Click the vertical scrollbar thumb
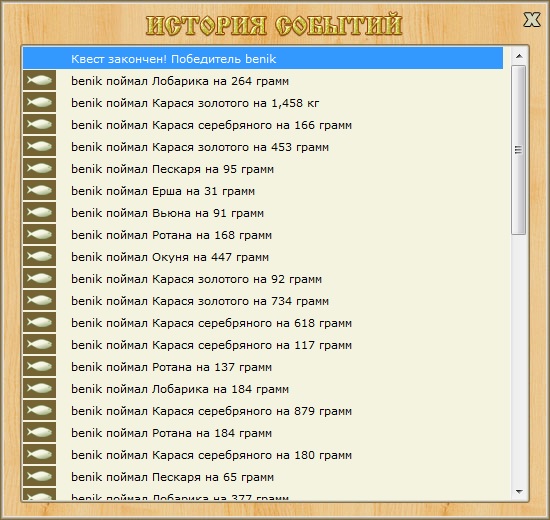 coord(518,150)
